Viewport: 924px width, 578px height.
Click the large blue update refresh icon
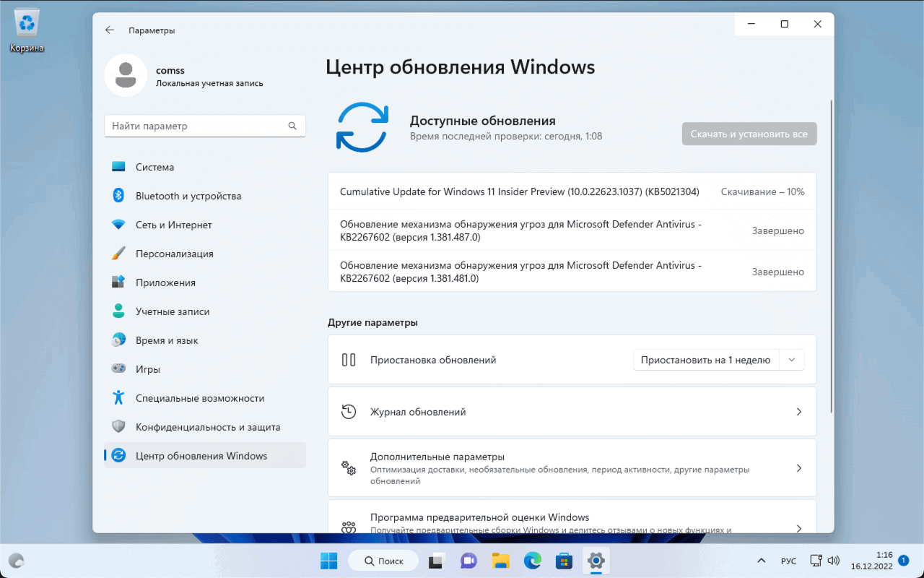coord(362,127)
